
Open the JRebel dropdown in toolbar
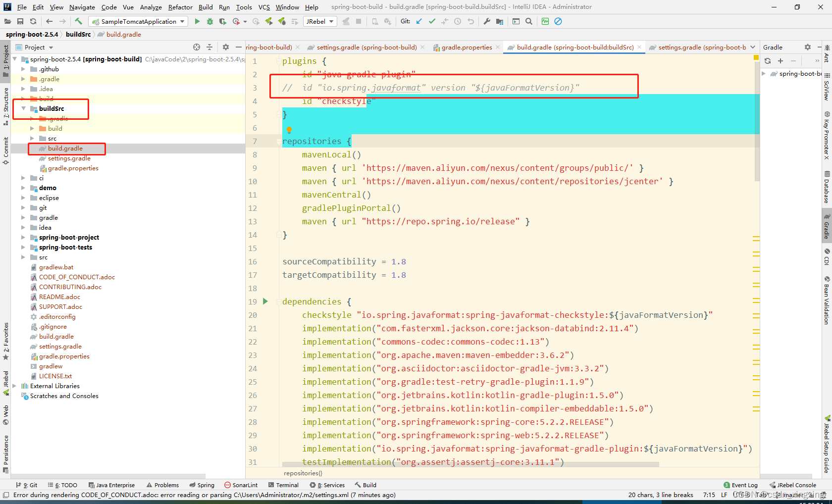click(320, 21)
